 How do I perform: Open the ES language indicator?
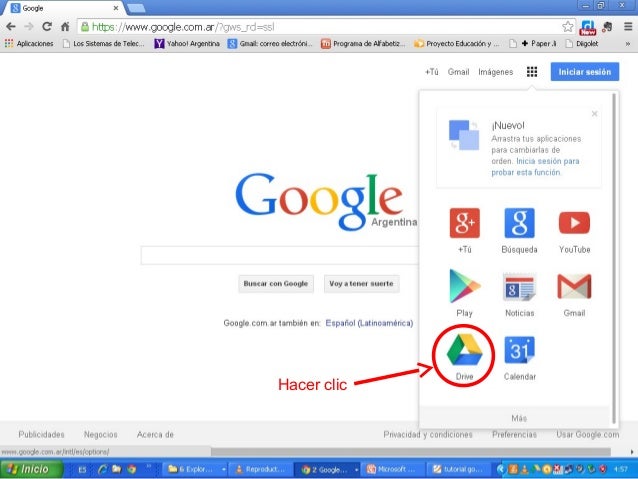click(82, 470)
